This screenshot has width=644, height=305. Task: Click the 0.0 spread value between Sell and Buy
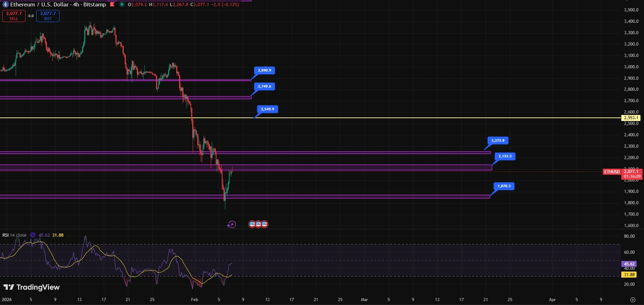[31, 16]
